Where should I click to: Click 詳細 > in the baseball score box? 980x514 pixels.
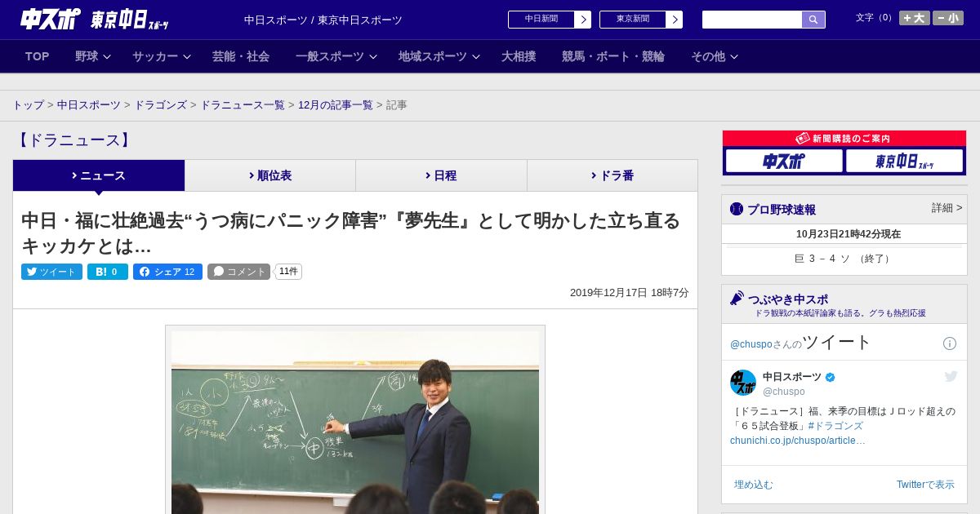click(x=947, y=208)
